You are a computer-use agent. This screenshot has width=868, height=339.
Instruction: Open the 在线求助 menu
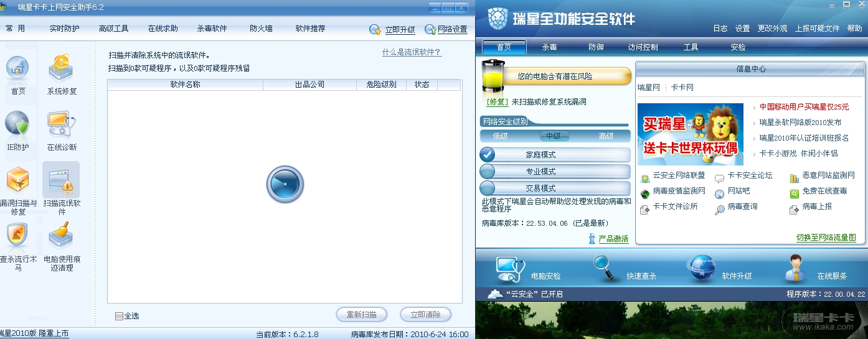(x=163, y=29)
